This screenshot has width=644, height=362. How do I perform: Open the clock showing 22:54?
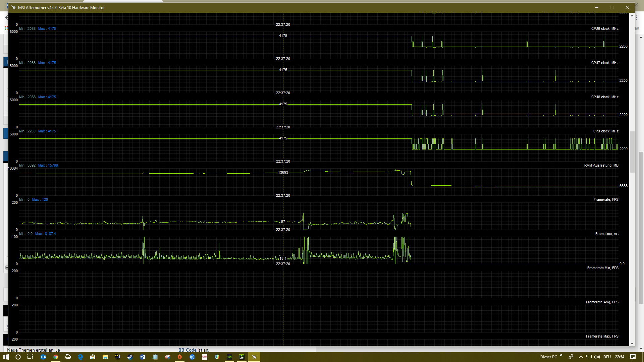point(620,357)
